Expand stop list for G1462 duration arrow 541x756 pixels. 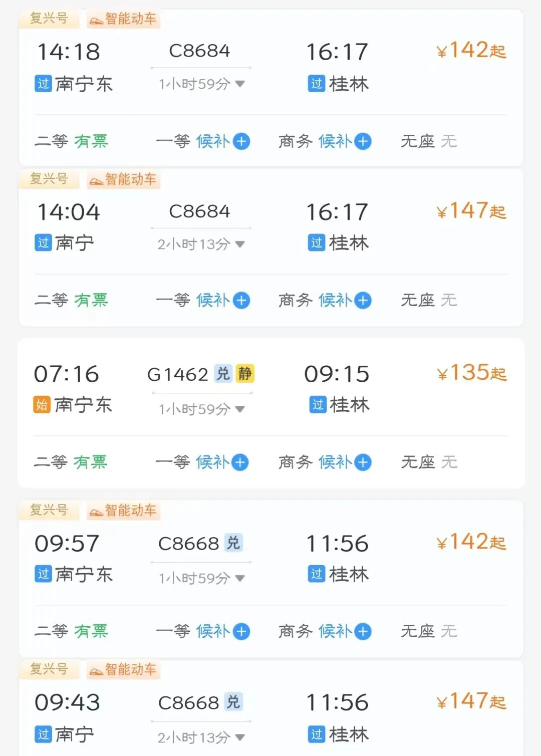point(240,409)
